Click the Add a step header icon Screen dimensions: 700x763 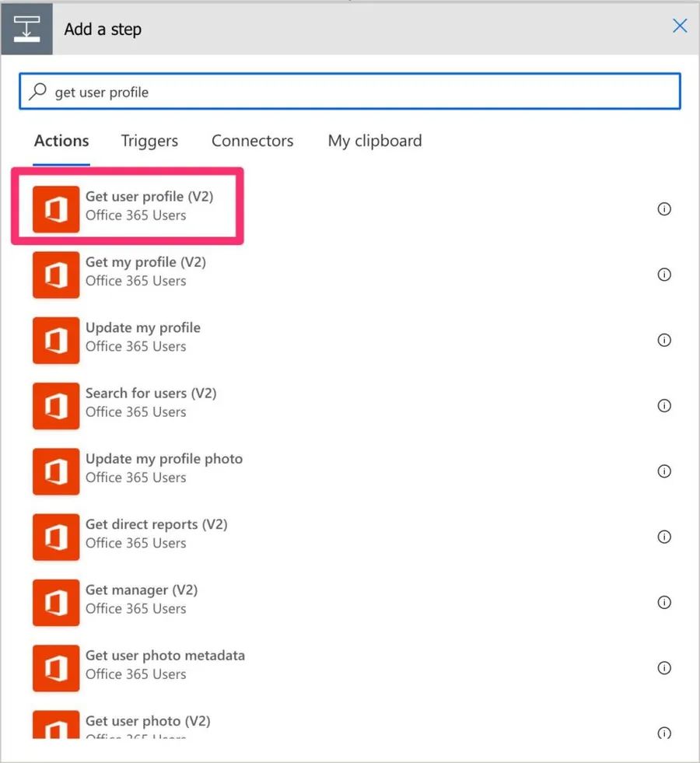tap(26, 29)
